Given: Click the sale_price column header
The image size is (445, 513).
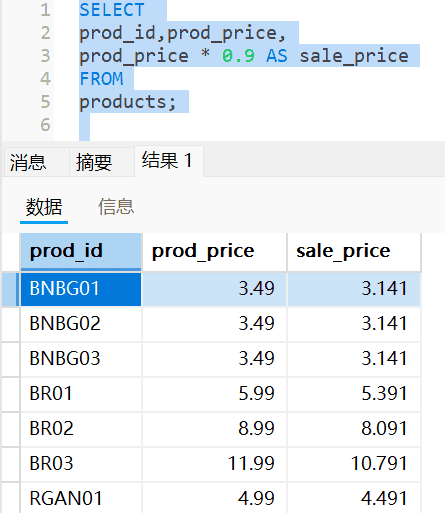Looking at the screenshot, I should (x=354, y=252).
